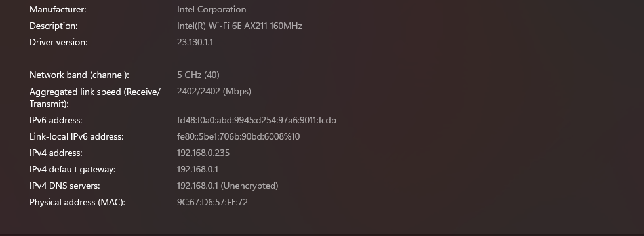644x236 pixels.
Task: Select driver version 23.130.1.1 value
Action: tap(195, 42)
